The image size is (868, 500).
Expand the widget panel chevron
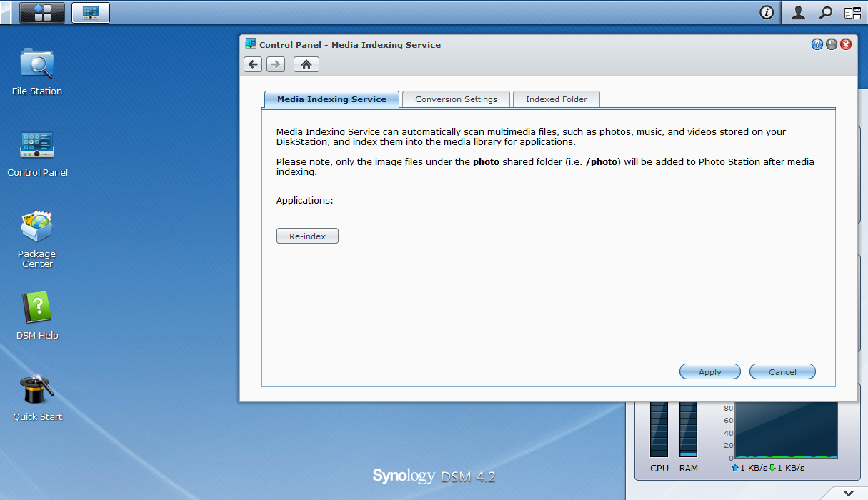click(x=848, y=493)
